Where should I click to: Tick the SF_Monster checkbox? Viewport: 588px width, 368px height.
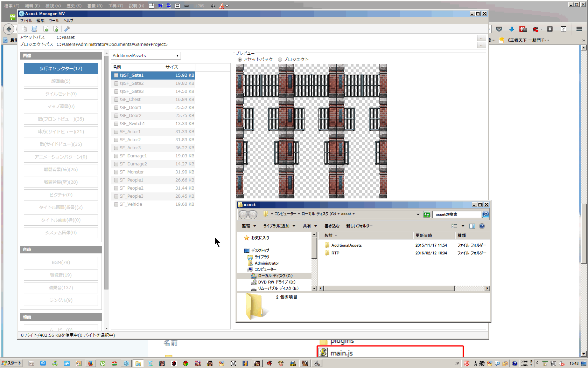116,172
